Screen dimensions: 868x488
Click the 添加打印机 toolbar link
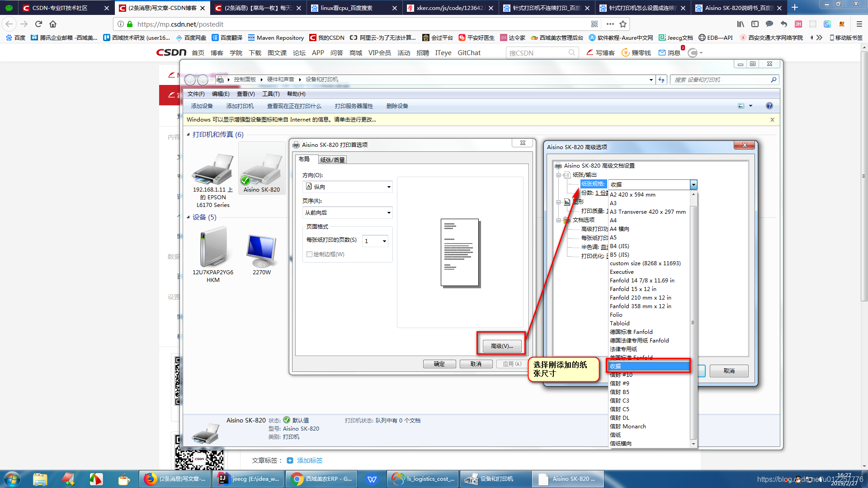pyautogui.click(x=240, y=106)
